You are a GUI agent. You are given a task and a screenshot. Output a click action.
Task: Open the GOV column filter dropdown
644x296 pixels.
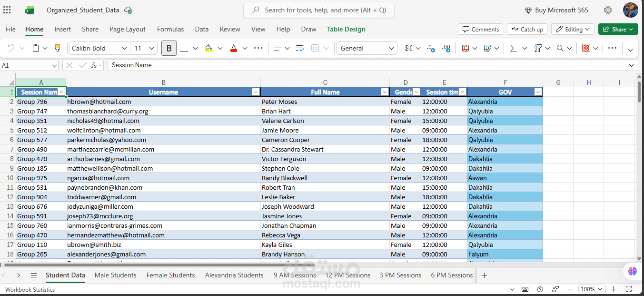point(538,92)
